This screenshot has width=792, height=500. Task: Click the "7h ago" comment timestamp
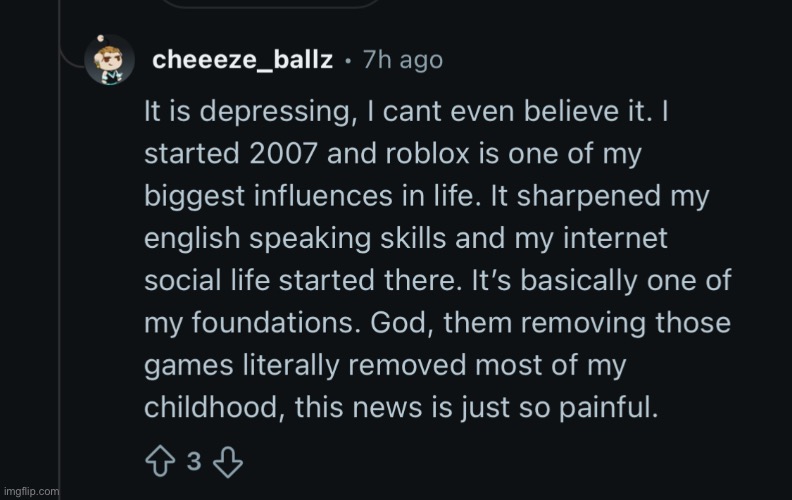406,60
